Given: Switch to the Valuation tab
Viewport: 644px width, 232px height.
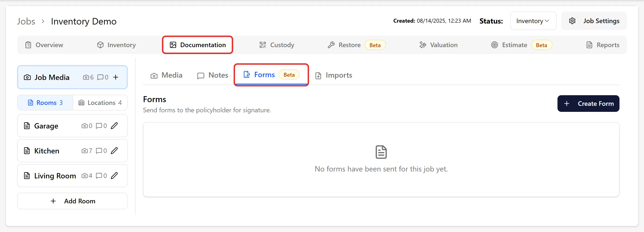Looking at the screenshot, I should pos(439,45).
